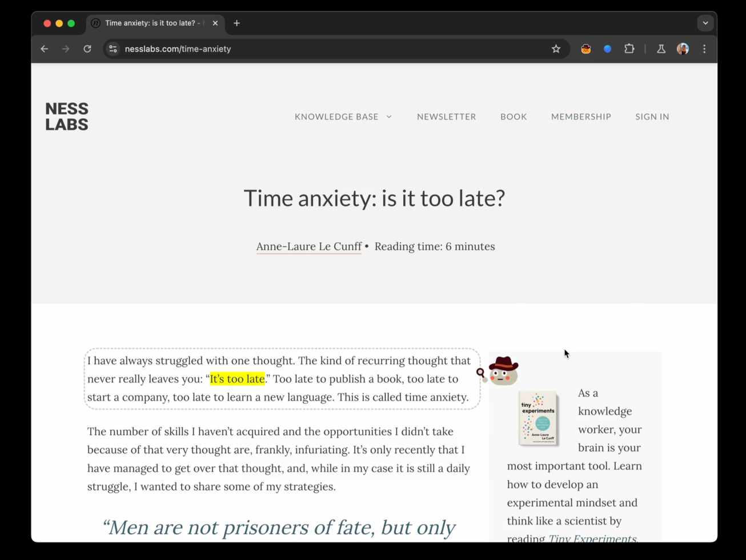Expand the Knowledge Base dropdown menu
Image resolution: width=746 pixels, height=560 pixels.
[343, 117]
